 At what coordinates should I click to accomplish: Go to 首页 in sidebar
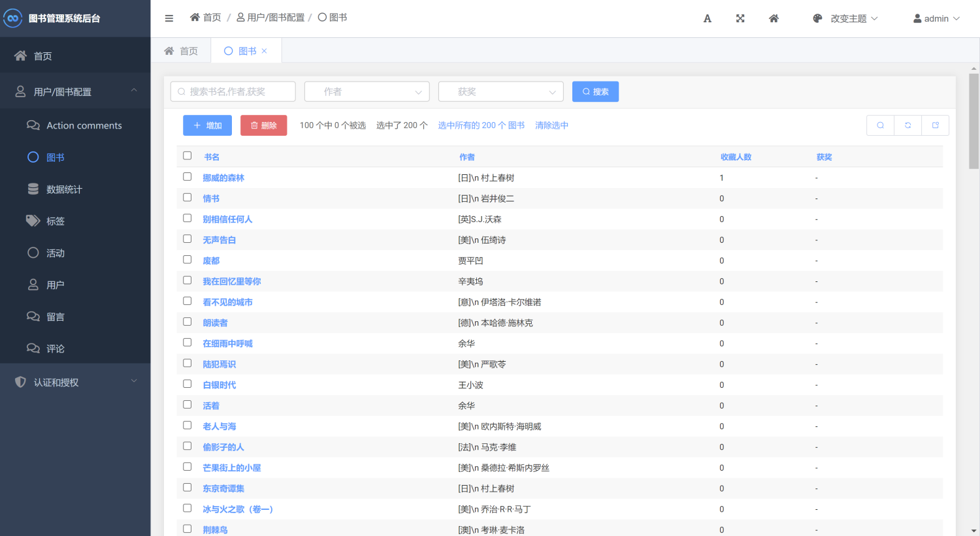75,55
